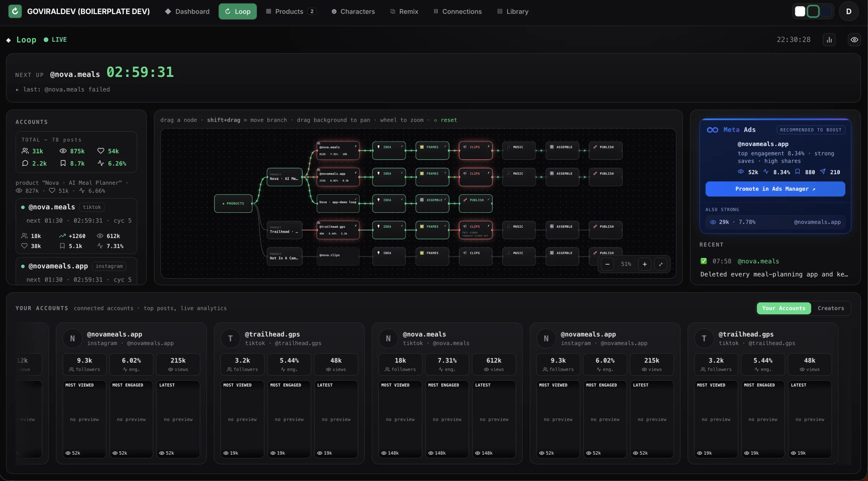868x481 pixels.
Task: Open the Also Strong 29k · 7.78% row
Action: (775, 222)
